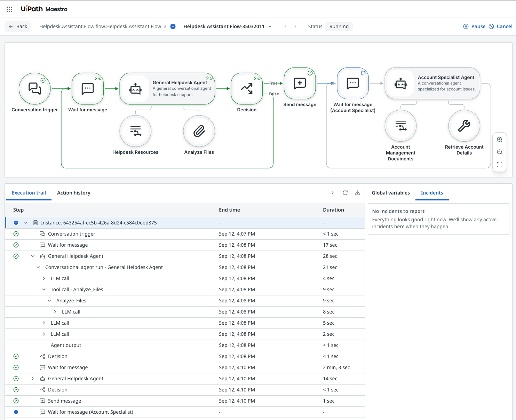
Task: Click the True branch label on Decision
Action: click(x=273, y=83)
